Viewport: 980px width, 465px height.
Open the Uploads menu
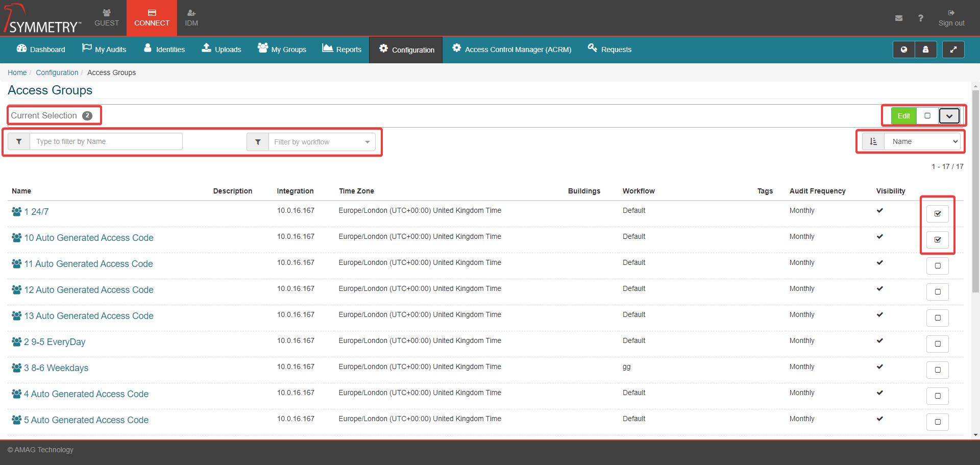pyautogui.click(x=222, y=50)
